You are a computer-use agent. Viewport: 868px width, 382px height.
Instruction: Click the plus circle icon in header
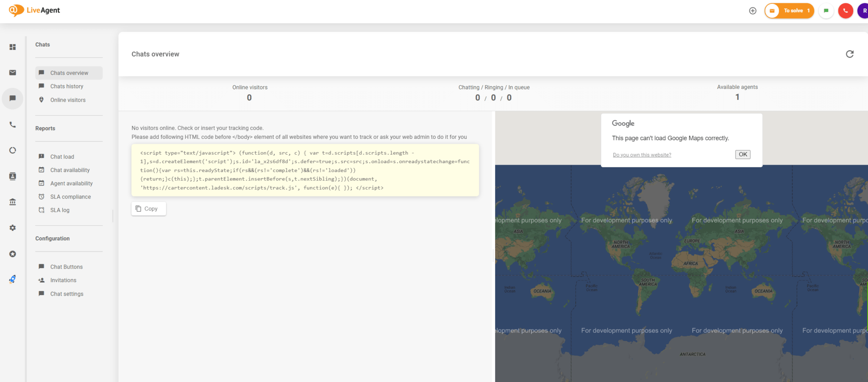pyautogui.click(x=753, y=11)
